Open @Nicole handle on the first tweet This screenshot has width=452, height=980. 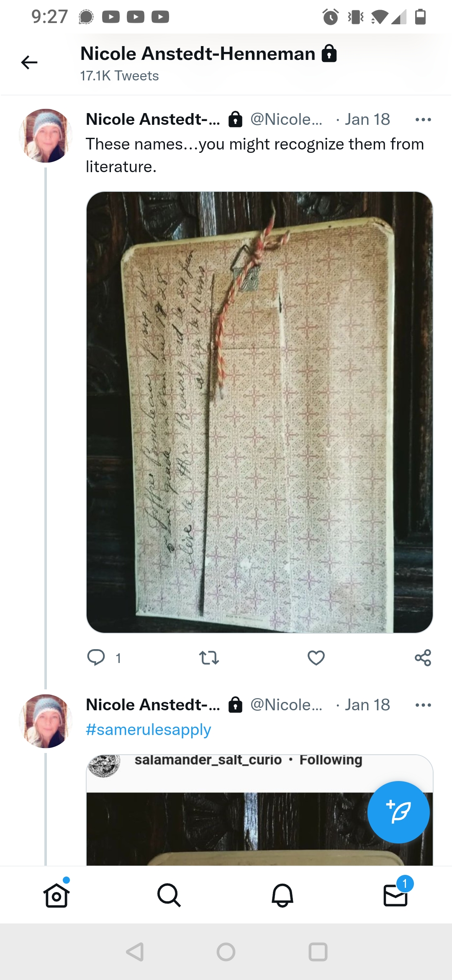pos(286,119)
